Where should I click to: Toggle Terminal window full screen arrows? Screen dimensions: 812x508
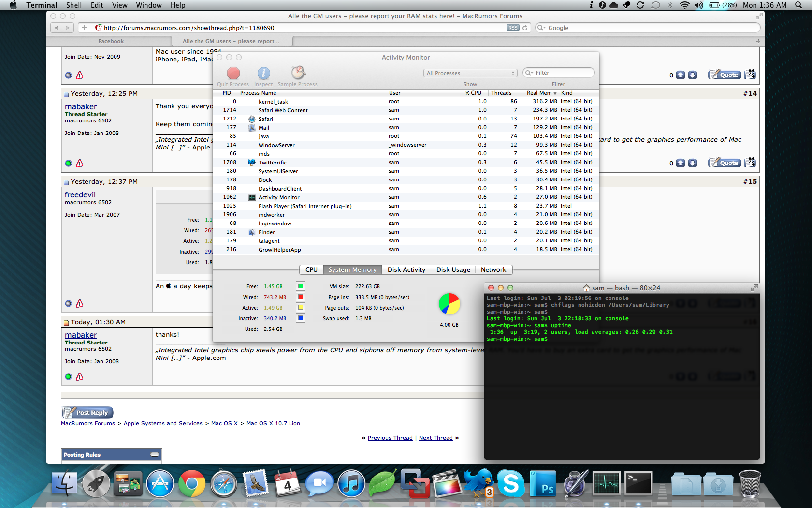[x=754, y=288]
